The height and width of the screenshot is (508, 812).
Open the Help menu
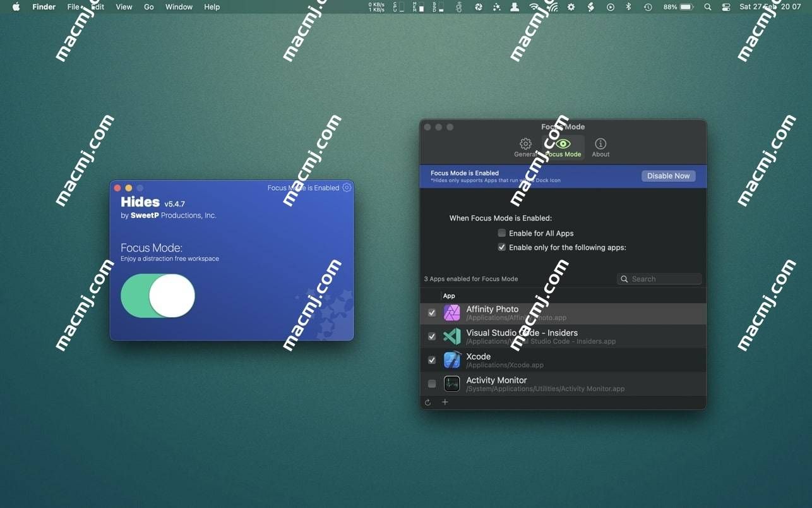(x=212, y=7)
